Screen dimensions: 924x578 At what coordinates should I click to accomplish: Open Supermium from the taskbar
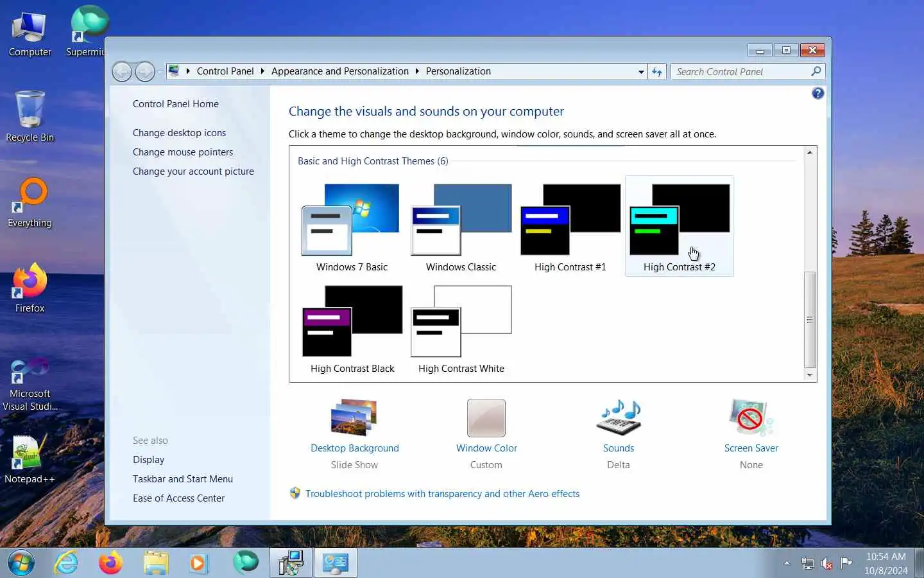pos(245,562)
